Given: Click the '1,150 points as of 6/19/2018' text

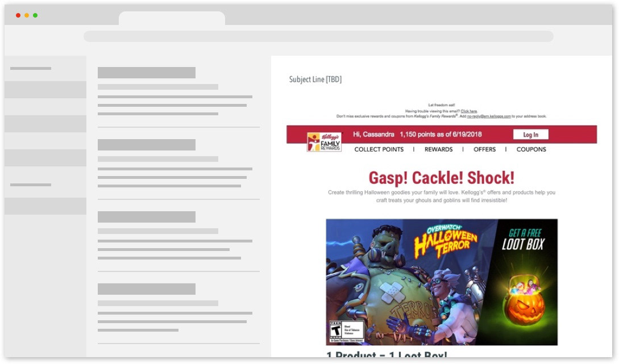Looking at the screenshot, I should (441, 135).
